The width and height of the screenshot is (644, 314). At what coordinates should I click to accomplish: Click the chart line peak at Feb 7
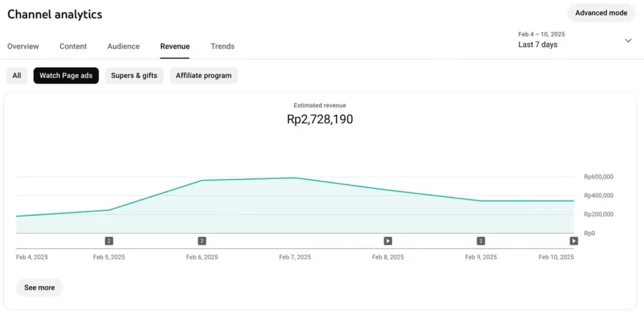coord(294,178)
